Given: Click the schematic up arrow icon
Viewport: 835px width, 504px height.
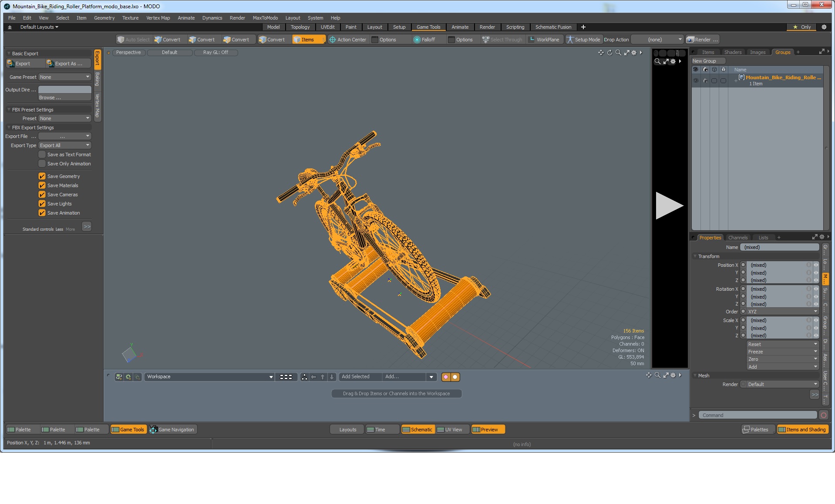Looking at the screenshot, I should click(x=323, y=377).
